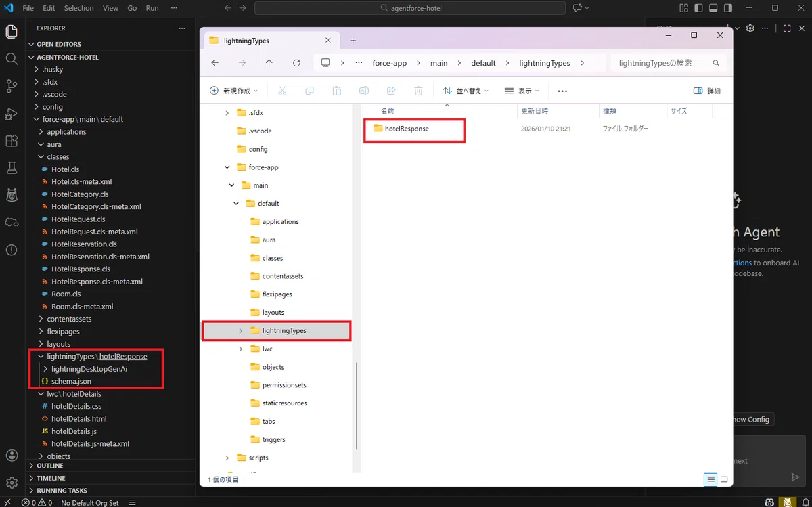Screen dimensions: 812x507
Task: Toggle the VS Code panel layout icon
Action: (713, 8)
